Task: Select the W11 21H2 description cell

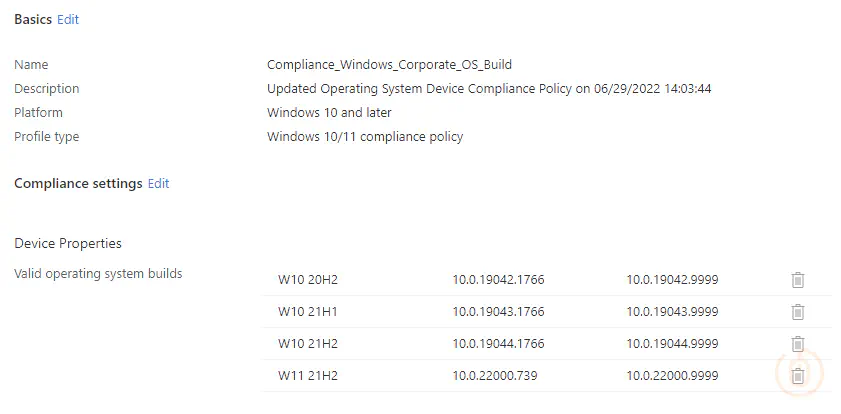Action: [308, 375]
